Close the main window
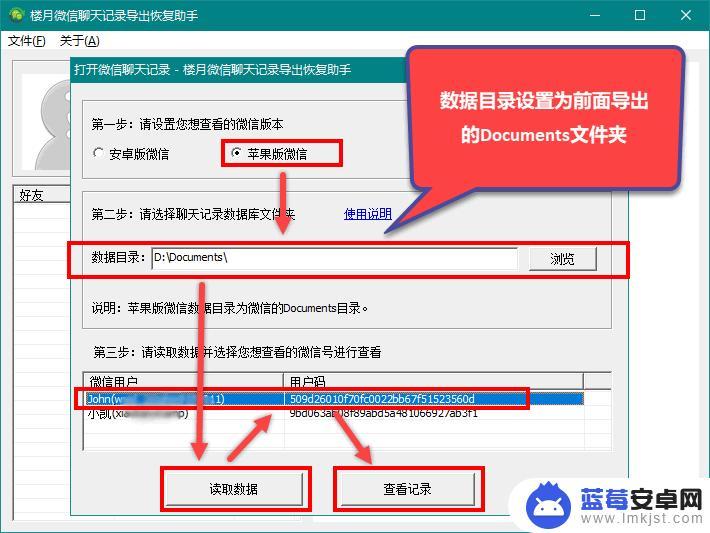 (686, 15)
